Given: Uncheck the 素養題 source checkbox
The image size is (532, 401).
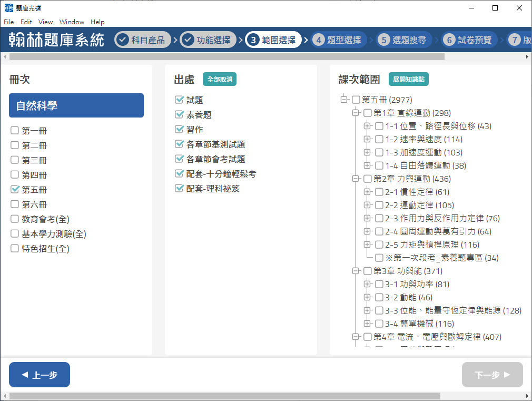Looking at the screenshot, I should pyautogui.click(x=179, y=114).
